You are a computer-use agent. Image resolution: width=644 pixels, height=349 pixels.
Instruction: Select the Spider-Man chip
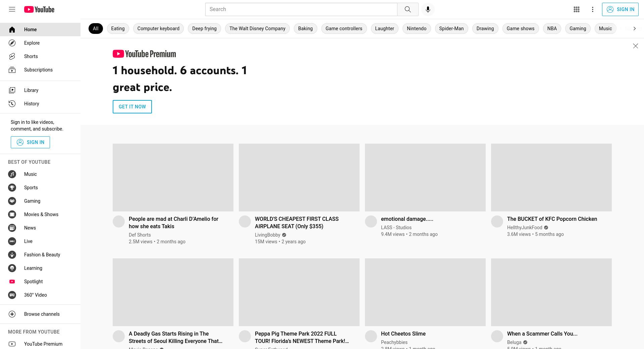(451, 29)
